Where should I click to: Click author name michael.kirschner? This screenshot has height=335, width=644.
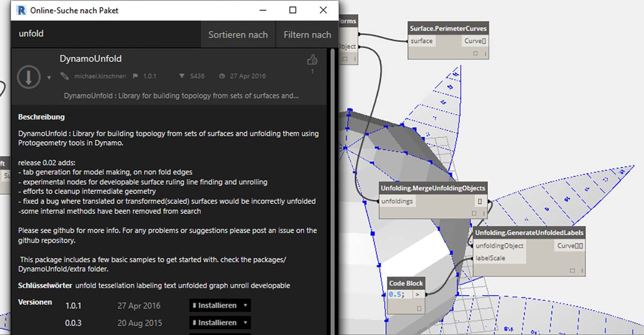click(x=100, y=76)
